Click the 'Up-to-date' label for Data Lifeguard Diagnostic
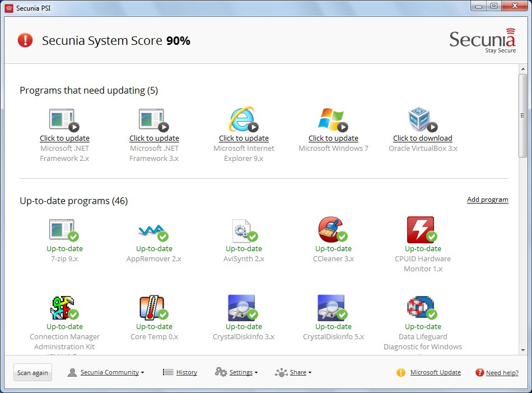The image size is (532, 393). (x=423, y=326)
